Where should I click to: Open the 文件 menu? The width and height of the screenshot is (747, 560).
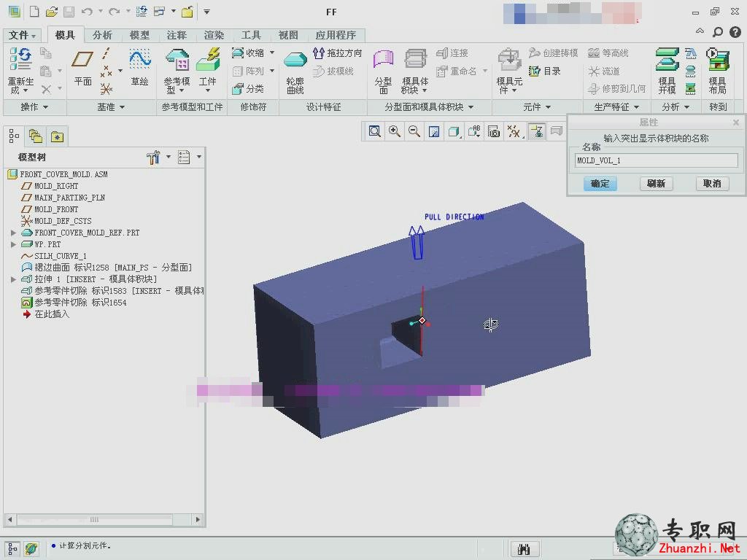coord(22,35)
